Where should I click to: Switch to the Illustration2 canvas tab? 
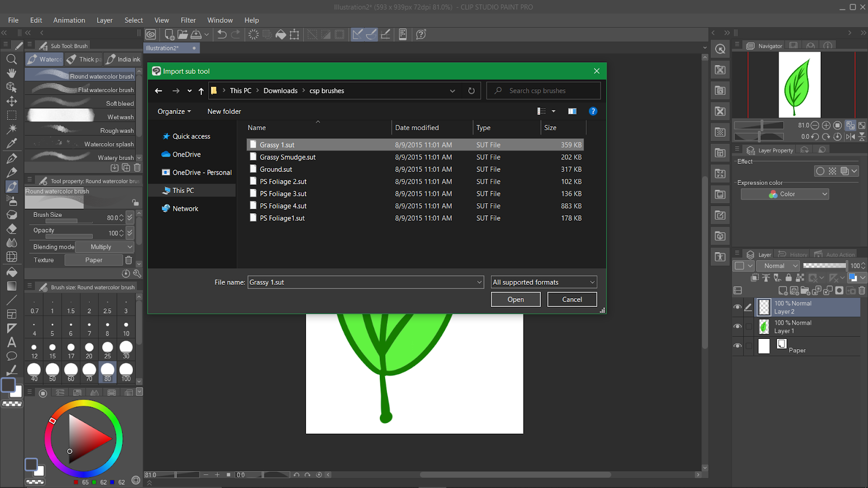171,48
